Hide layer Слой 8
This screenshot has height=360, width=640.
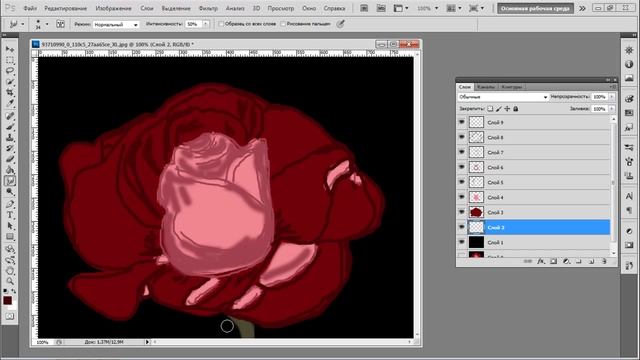point(462,137)
